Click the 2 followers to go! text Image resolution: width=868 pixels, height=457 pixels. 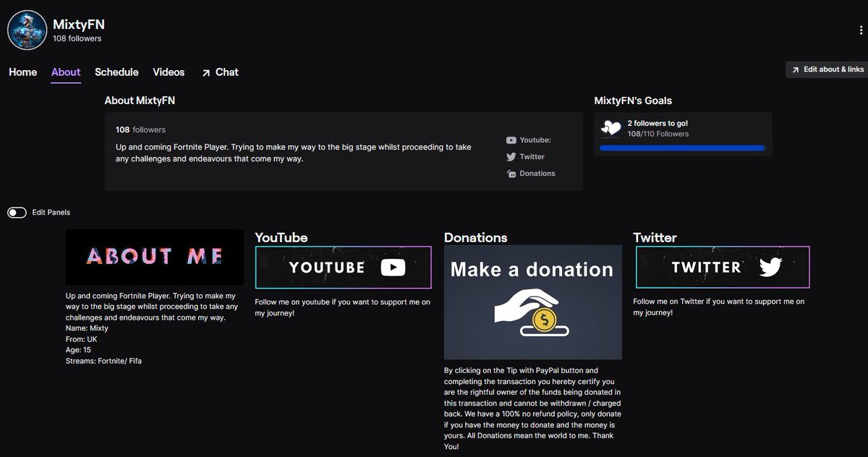point(658,124)
